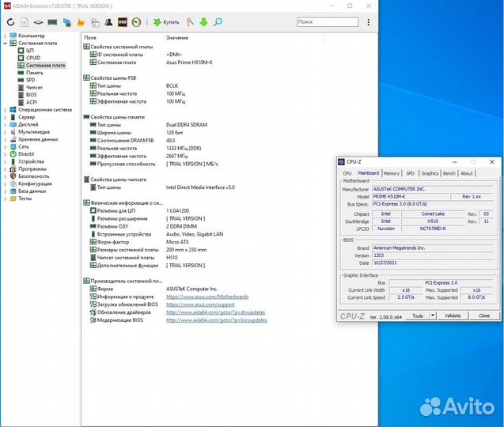Click the green download arrow icon
504x427 pixels.
pos(204,22)
